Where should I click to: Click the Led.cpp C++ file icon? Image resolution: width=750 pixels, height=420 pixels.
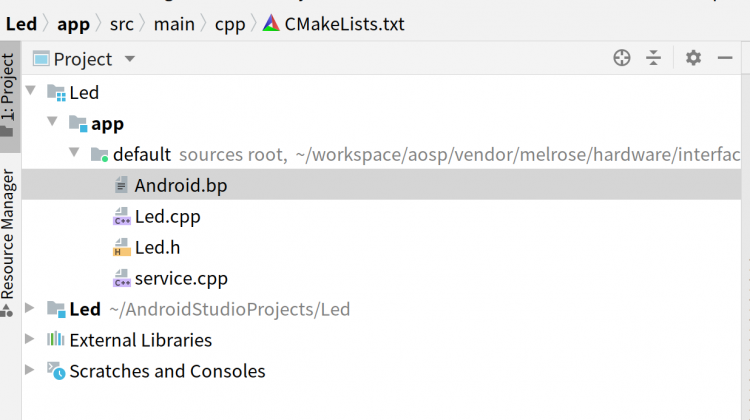pyautogui.click(x=121, y=216)
